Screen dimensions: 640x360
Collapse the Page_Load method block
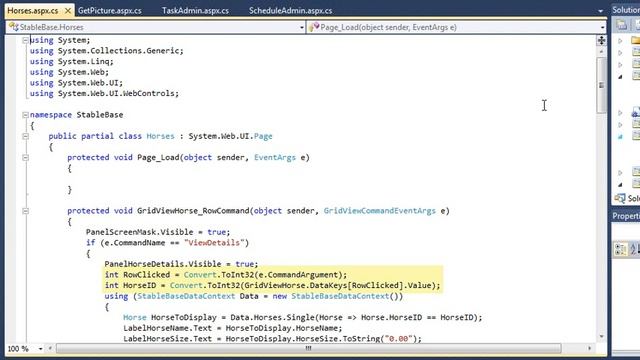click(x=25, y=158)
